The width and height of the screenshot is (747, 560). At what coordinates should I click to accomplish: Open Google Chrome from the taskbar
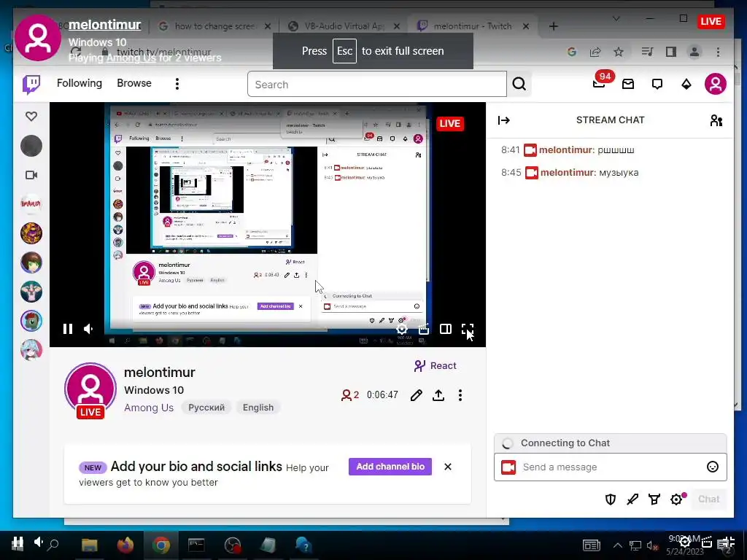(161, 545)
